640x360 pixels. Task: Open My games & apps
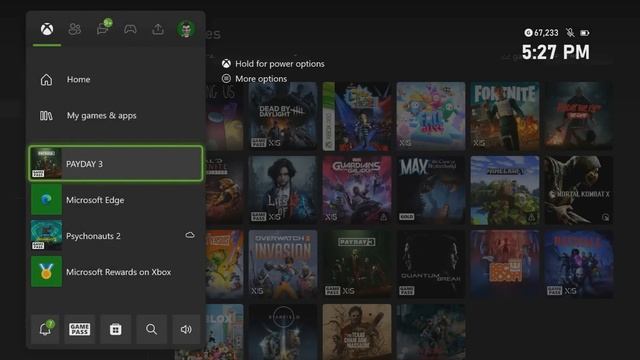point(116,116)
